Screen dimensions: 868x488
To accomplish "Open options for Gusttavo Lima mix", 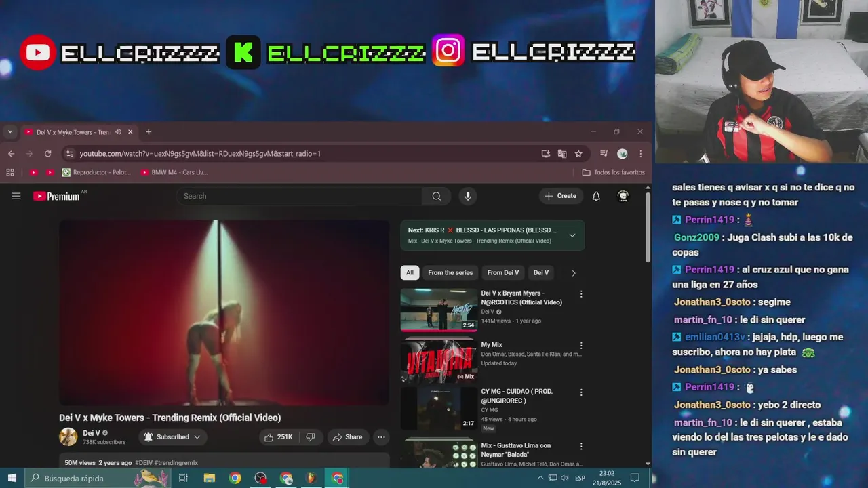I will tap(581, 447).
